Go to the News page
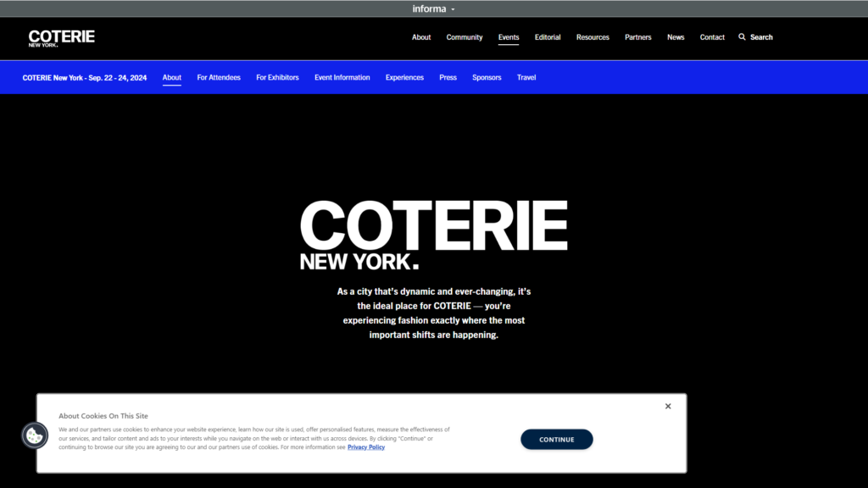 pyautogui.click(x=676, y=37)
